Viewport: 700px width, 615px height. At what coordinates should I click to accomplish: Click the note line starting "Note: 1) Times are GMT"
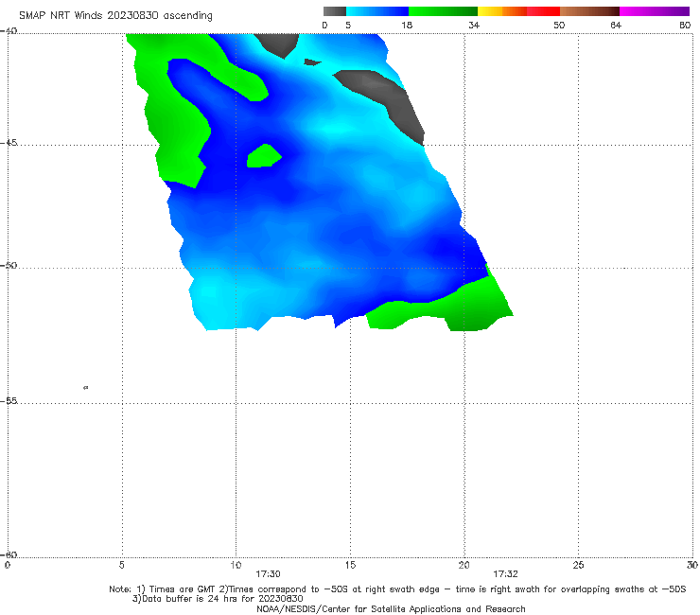pos(397,589)
